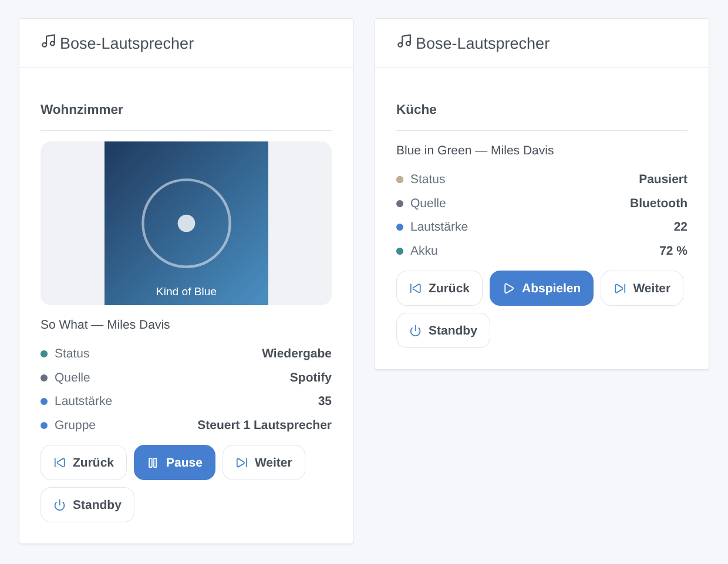
Task: Select the 'So What — Miles Davis' track title
Action: 105,325
